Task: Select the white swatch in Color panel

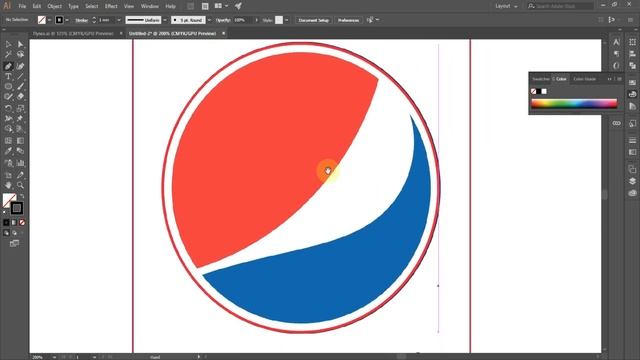Action: [544, 91]
